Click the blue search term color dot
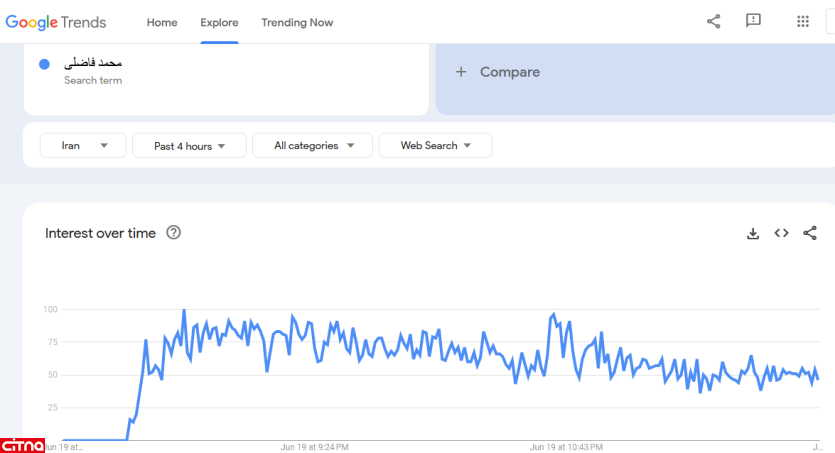The width and height of the screenshot is (835, 453). click(45, 65)
